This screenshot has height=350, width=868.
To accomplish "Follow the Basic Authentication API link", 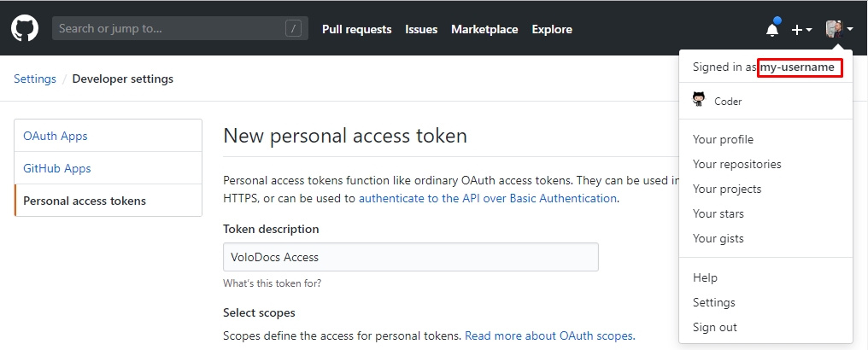I will click(x=487, y=198).
